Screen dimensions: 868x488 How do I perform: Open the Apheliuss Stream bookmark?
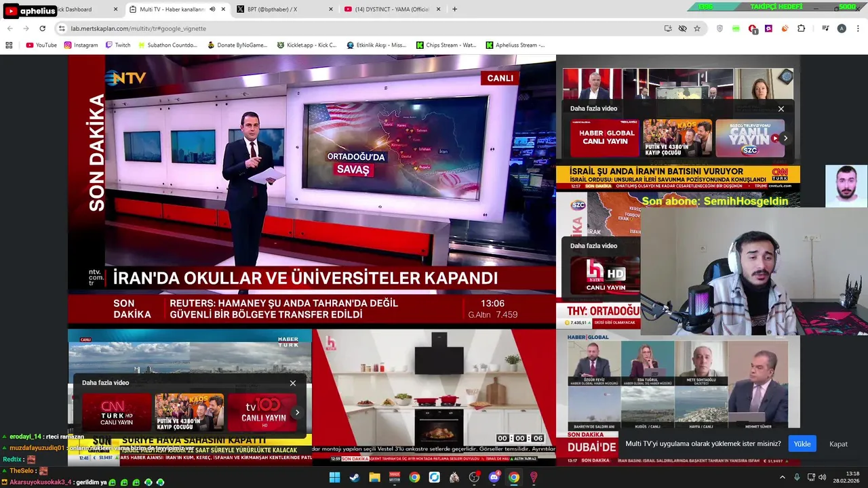(515, 45)
